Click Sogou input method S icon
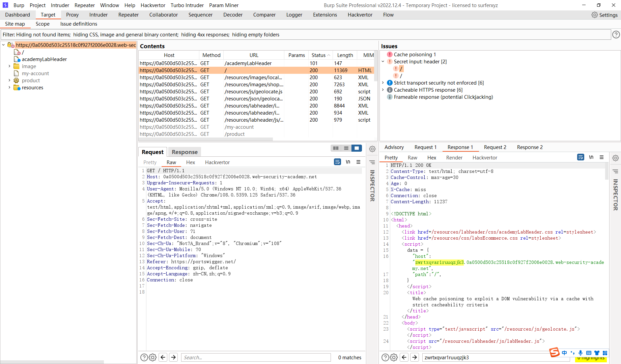The image size is (621, 364). [555, 352]
